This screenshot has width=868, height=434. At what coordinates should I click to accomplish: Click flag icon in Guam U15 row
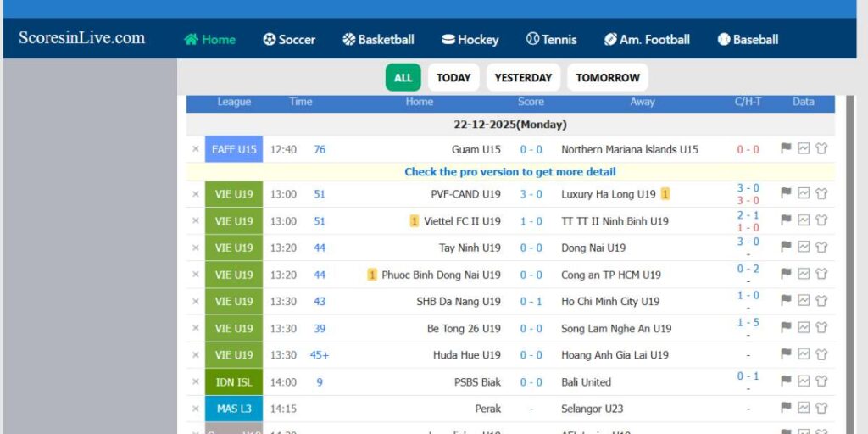click(786, 149)
